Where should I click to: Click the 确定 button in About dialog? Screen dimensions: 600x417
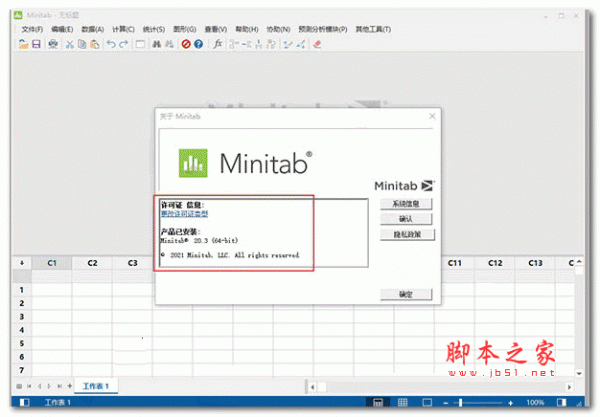(406, 294)
